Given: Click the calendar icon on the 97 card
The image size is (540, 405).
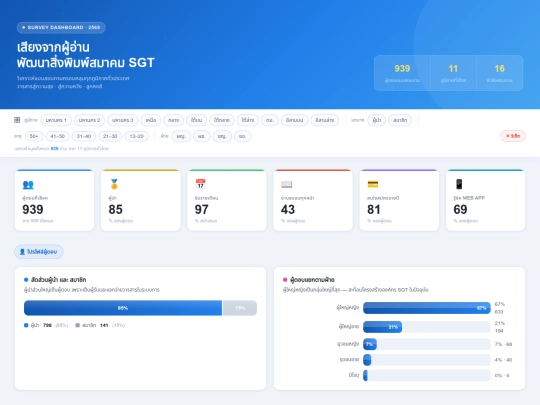Looking at the screenshot, I should click(x=200, y=184).
